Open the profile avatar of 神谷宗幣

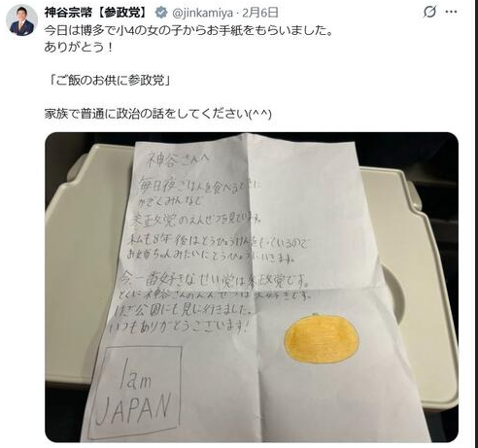coord(21,20)
